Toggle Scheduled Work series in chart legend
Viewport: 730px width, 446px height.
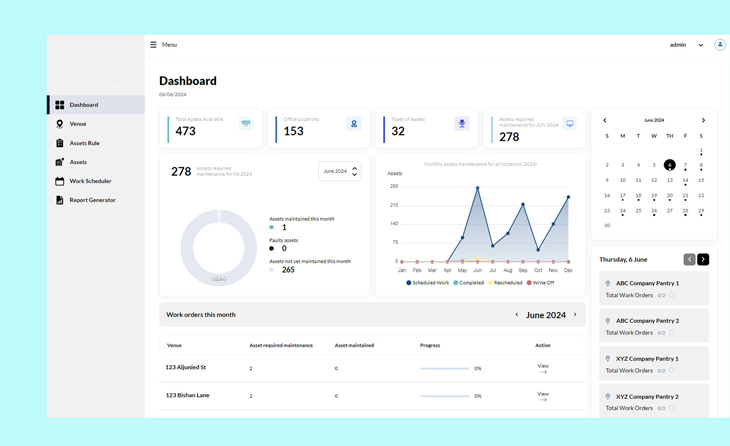pos(427,283)
